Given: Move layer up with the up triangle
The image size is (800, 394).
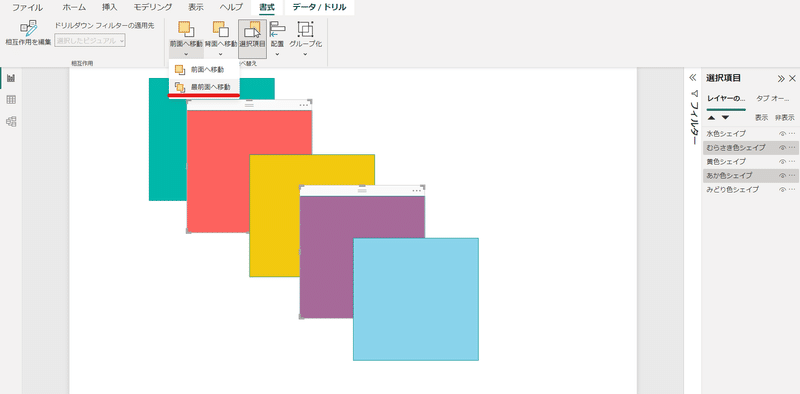Looking at the screenshot, I should coord(712,118).
